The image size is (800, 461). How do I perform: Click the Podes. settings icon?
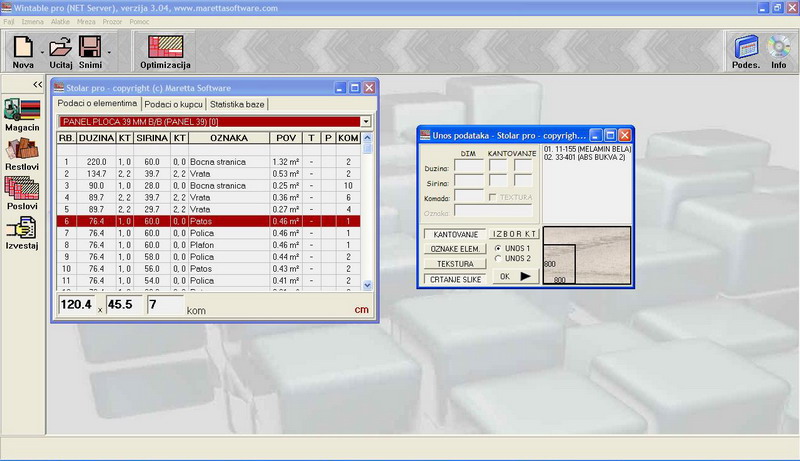tap(745, 50)
